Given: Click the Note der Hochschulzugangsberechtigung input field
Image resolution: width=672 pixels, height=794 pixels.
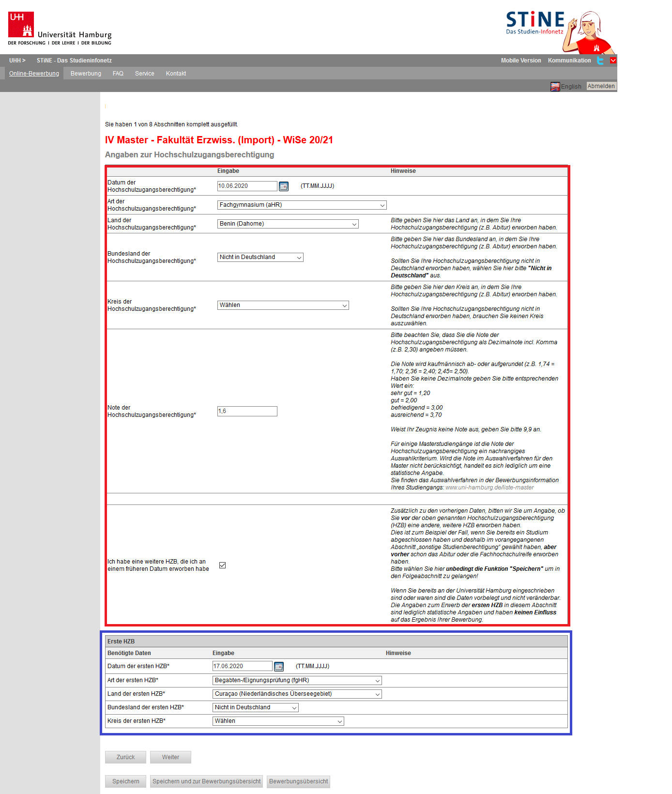Looking at the screenshot, I should [x=247, y=412].
